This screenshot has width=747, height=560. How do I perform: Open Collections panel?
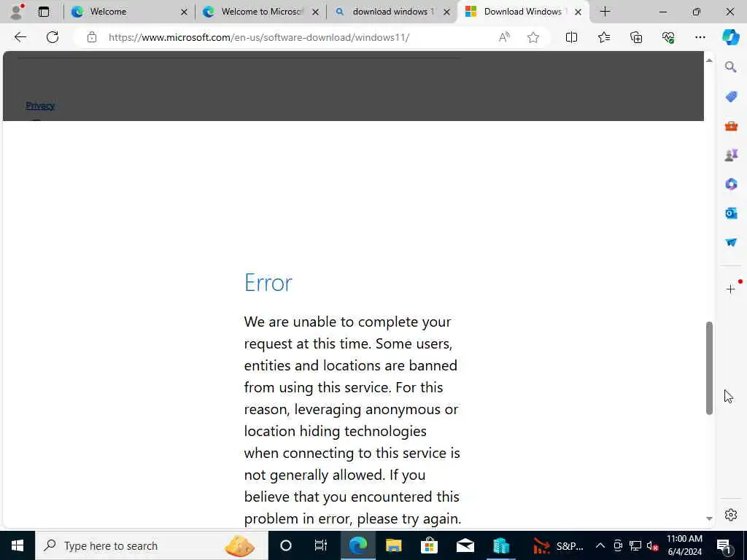(636, 37)
